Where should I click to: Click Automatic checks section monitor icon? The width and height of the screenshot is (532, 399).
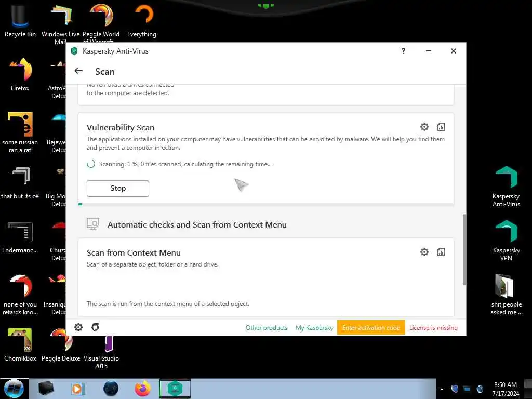coord(92,224)
